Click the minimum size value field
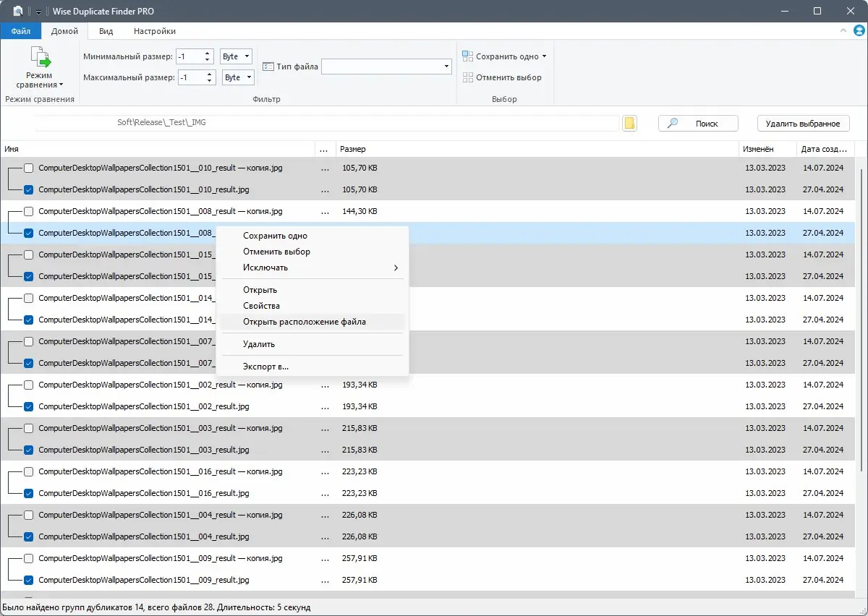The width and height of the screenshot is (868, 616). click(190, 56)
